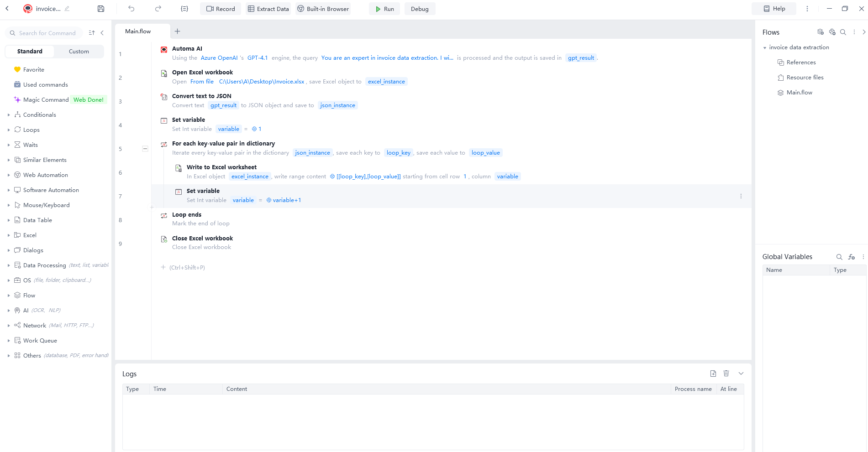Select the Main.flow item in Flows tree

pyautogui.click(x=800, y=92)
